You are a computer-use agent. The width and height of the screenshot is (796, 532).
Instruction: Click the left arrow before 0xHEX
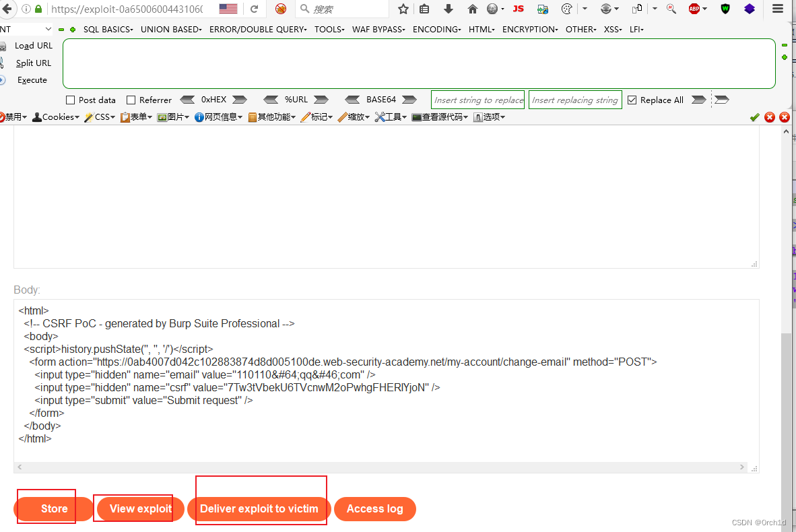[187, 100]
